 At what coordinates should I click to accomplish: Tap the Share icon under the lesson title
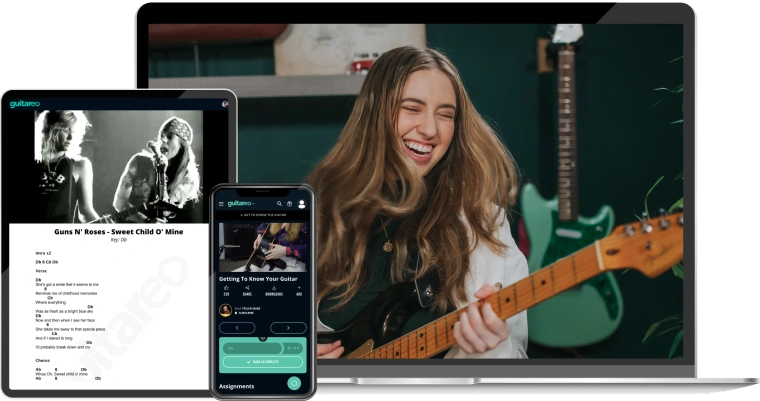tap(248, 288)
